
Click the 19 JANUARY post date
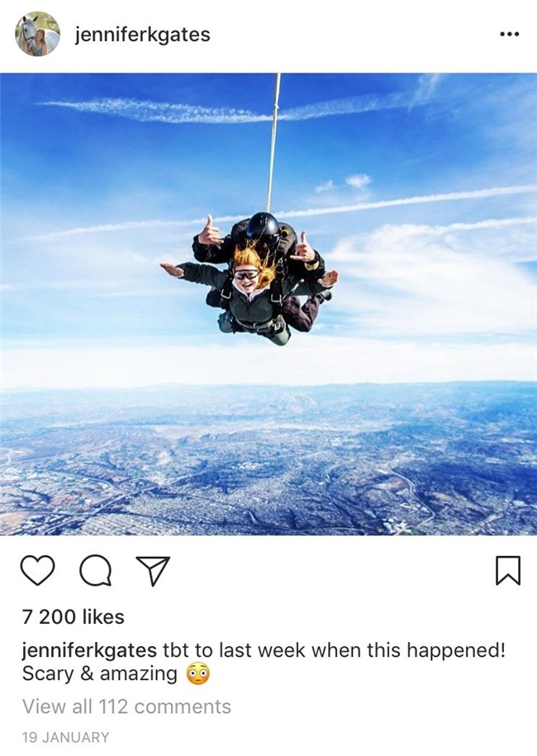point(66,737)
